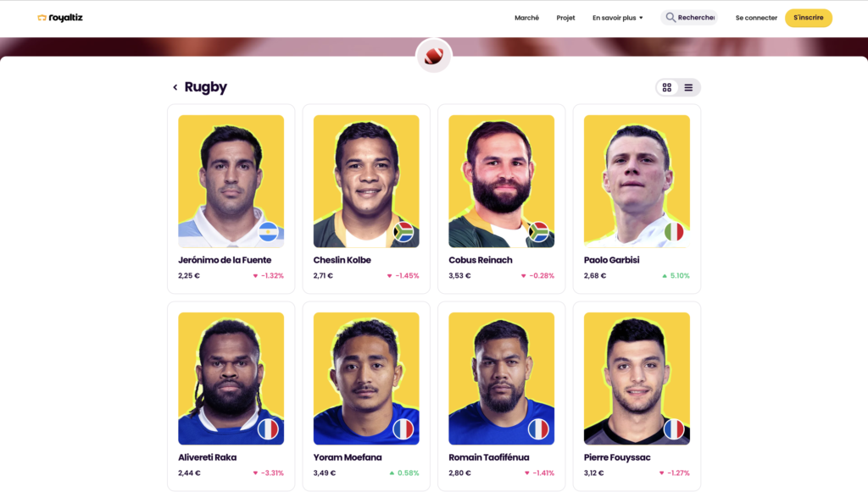The height and width of the screenshot is (492, 868).
Task: Switch to list view layout
Action: tap(688, 87)
